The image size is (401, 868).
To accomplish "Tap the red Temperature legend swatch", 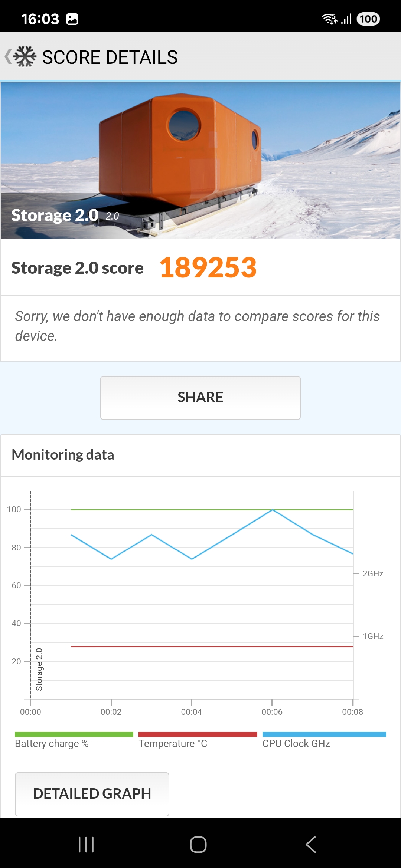I will (198, 734).
